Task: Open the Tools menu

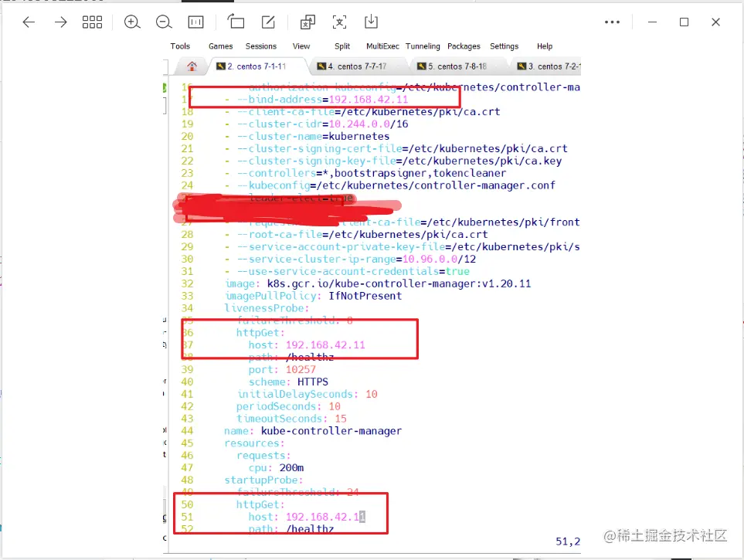Action: 180,46
